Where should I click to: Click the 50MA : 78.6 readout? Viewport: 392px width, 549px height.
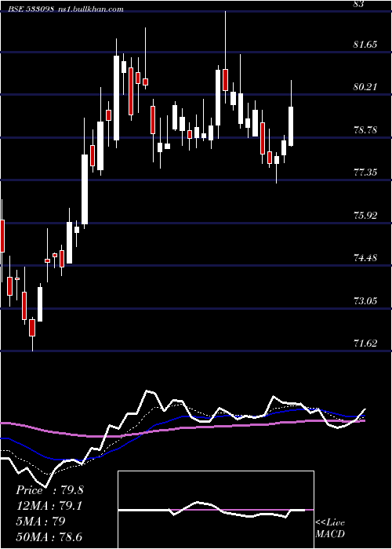pos(49,536)
